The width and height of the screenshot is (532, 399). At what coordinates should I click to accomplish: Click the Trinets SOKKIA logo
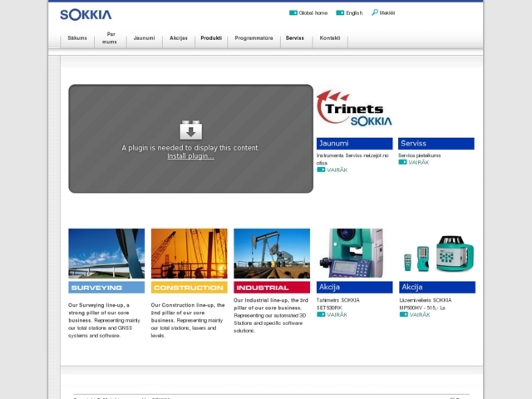click(354, 109)
